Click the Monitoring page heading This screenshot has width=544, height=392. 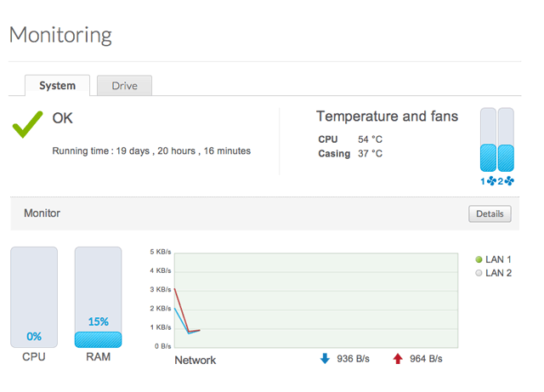tap(60, 36)
